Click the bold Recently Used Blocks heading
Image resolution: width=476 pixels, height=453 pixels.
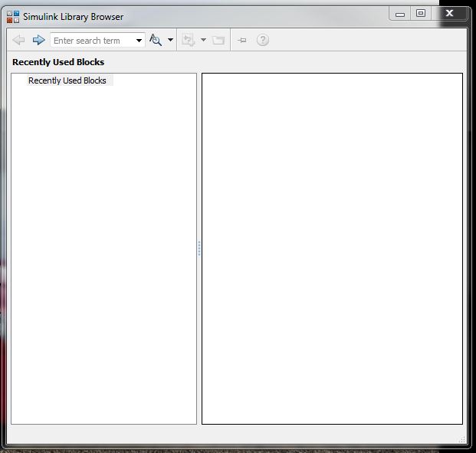58,62
